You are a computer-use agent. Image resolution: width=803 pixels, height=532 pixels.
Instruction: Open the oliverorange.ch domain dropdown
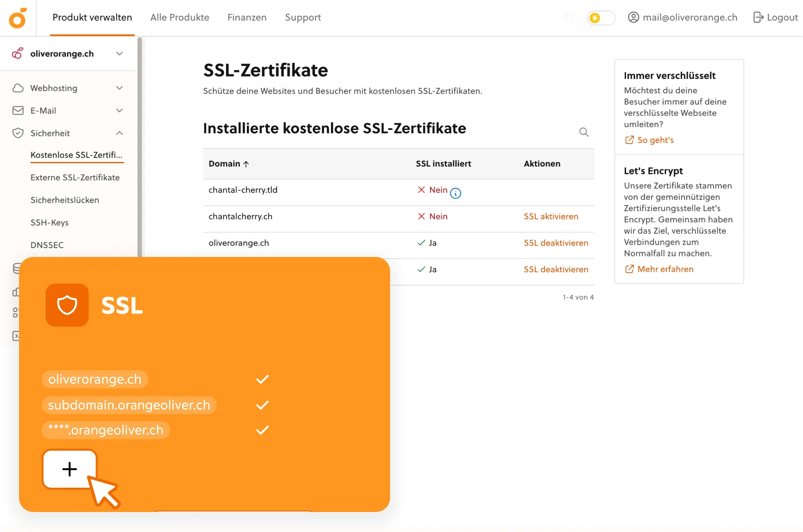[119, 54]
